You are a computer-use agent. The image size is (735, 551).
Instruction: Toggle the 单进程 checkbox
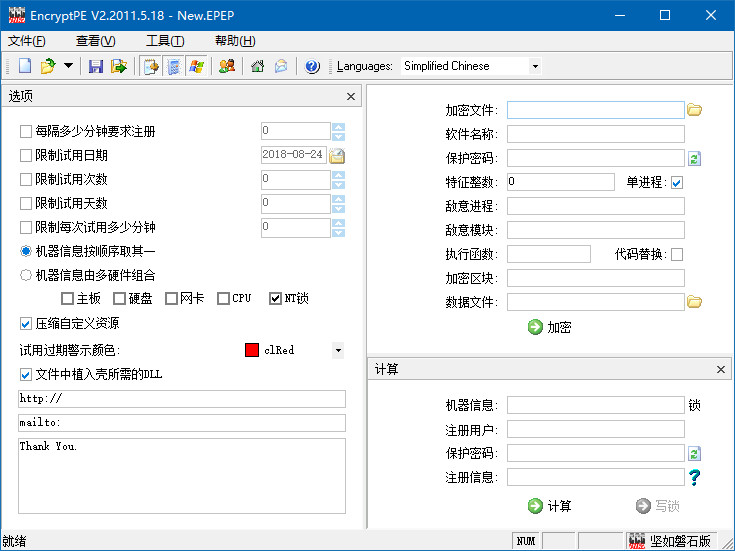click(676, 182)
